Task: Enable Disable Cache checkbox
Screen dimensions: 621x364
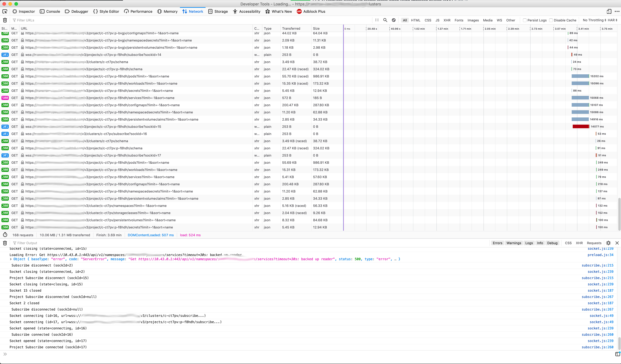Action: (x=551, y=20)
